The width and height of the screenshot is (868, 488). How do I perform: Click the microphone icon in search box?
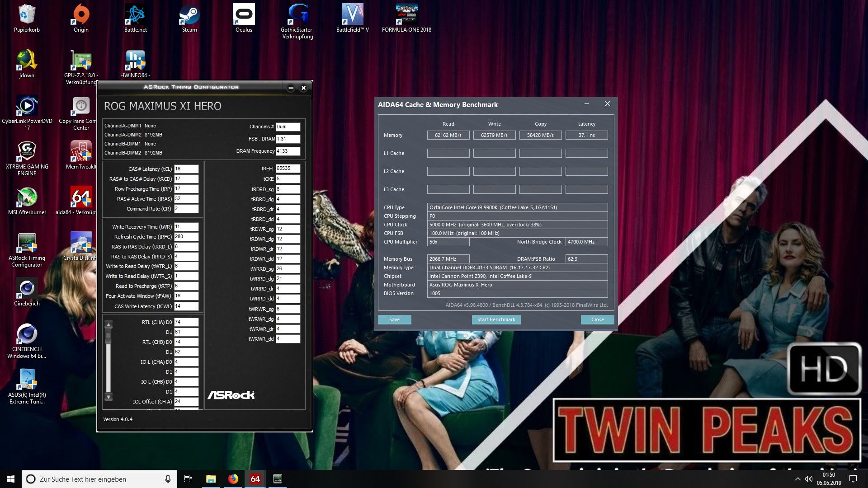pyautogui.click(x=168, y=479)
